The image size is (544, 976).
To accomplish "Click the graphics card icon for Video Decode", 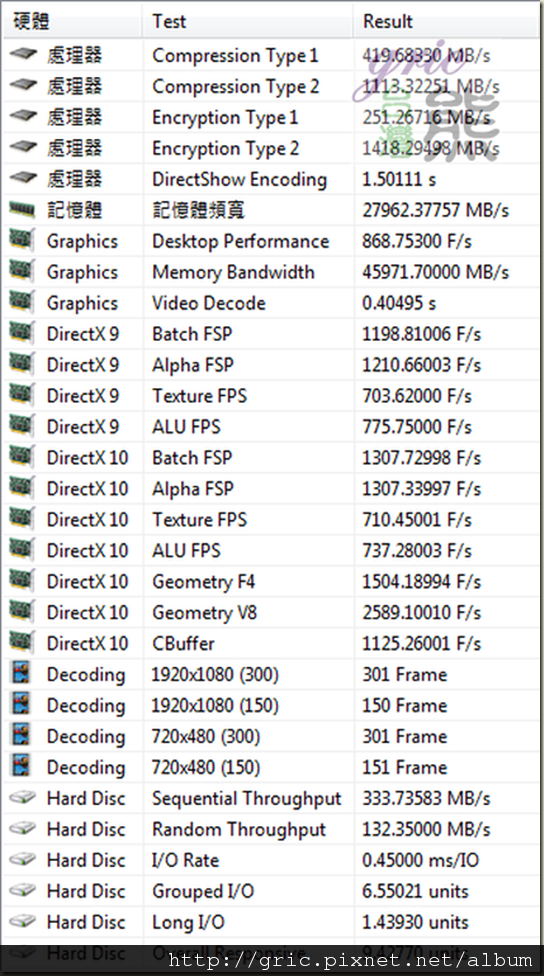I will 22,302.
